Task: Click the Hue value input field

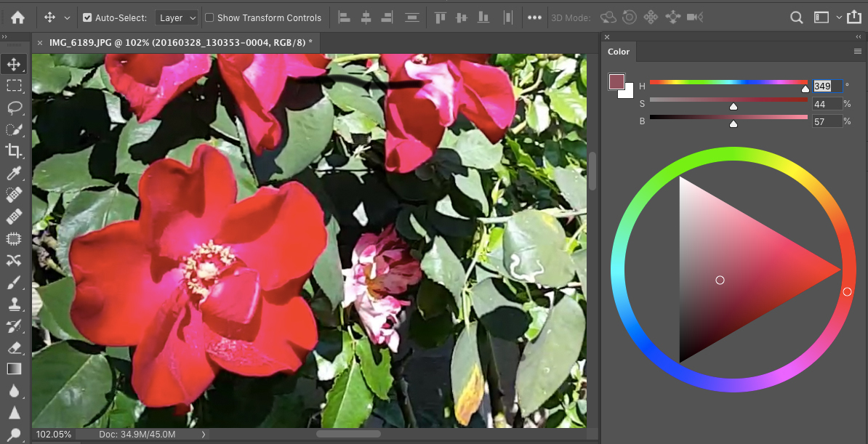Action: (827, 86)
